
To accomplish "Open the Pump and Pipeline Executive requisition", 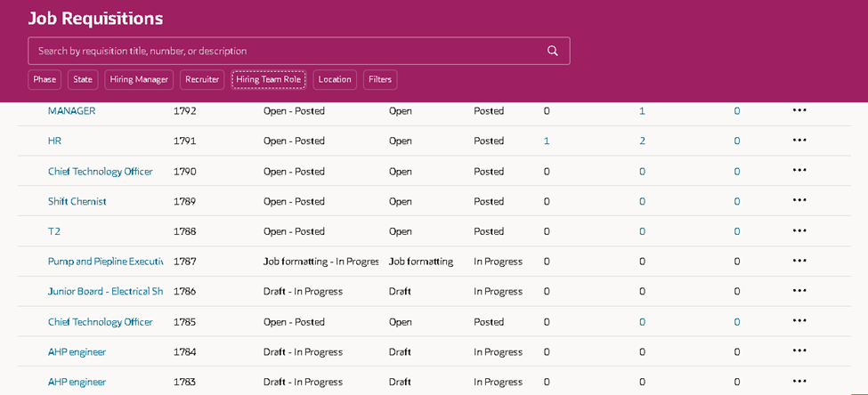I will click(x=105, y=262).
